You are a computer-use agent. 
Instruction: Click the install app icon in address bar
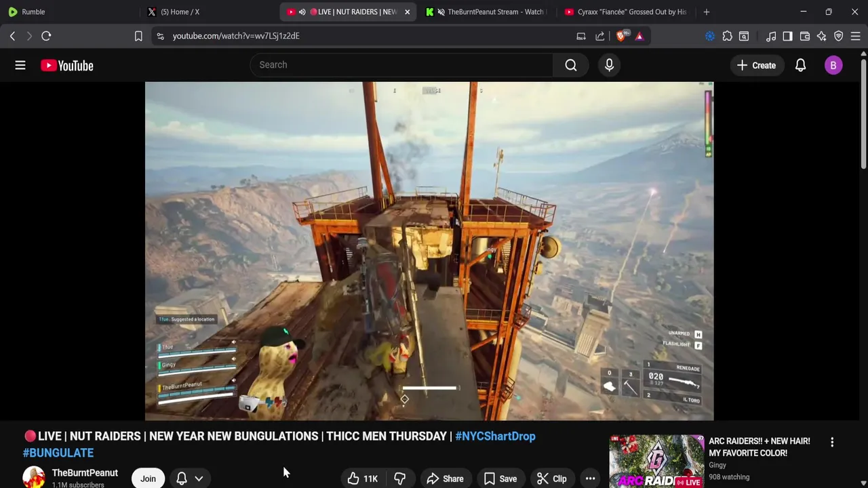tap(581, 36)
